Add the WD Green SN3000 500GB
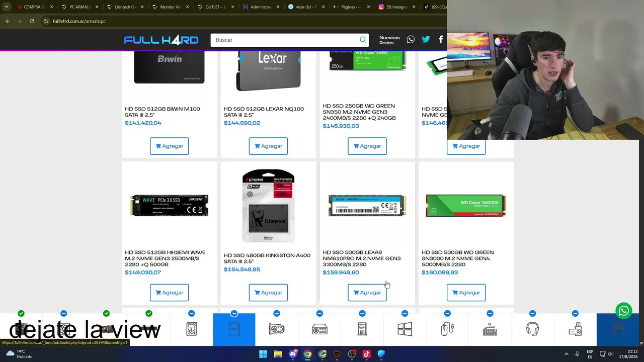This screenshot has height=362, width=644. click(466, 292)
